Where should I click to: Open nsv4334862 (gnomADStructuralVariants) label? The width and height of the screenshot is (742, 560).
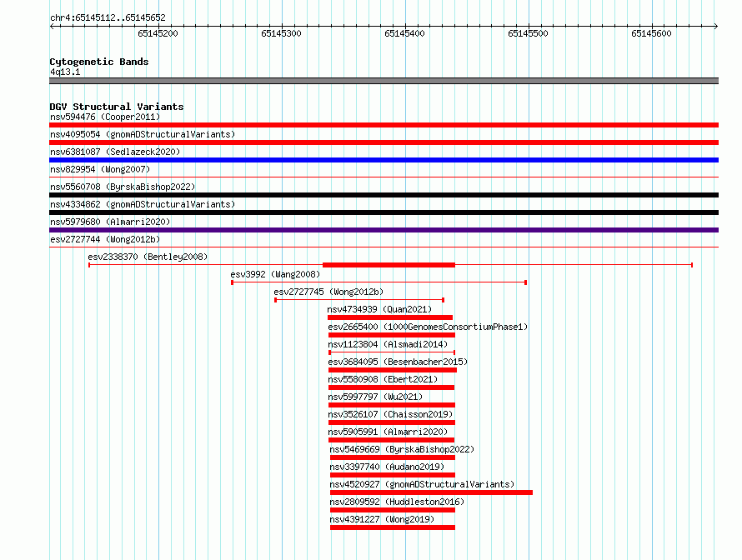(143, 204)
